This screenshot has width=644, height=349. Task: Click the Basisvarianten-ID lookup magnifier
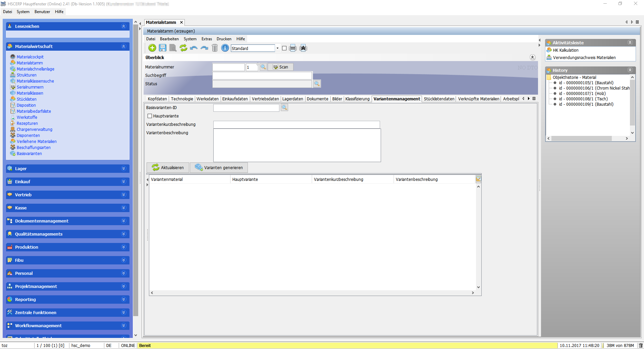284,108
